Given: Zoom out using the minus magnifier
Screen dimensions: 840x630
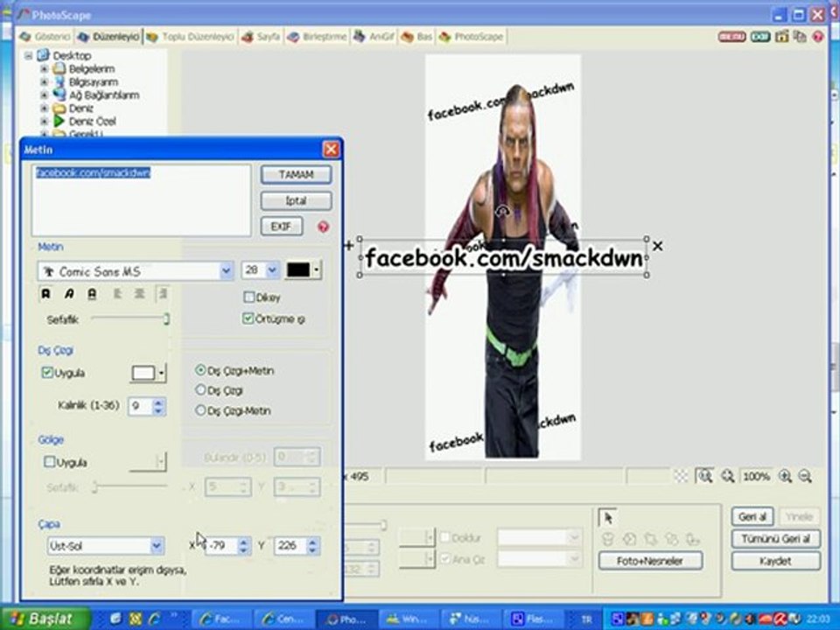Looking at the screenshot, I should 805,476.
